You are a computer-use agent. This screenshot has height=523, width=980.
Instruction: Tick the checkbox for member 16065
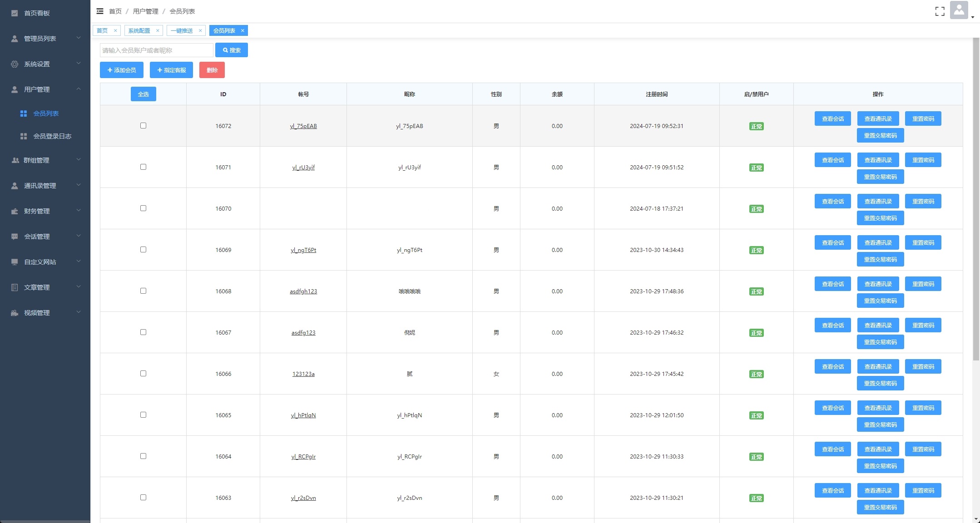pyautogui.click(x=143, y=414)
